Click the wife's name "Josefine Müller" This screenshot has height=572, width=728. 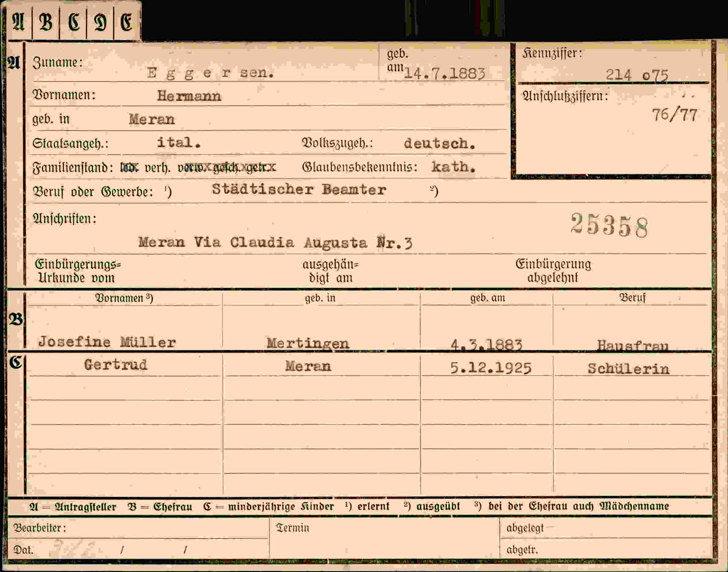107,342
